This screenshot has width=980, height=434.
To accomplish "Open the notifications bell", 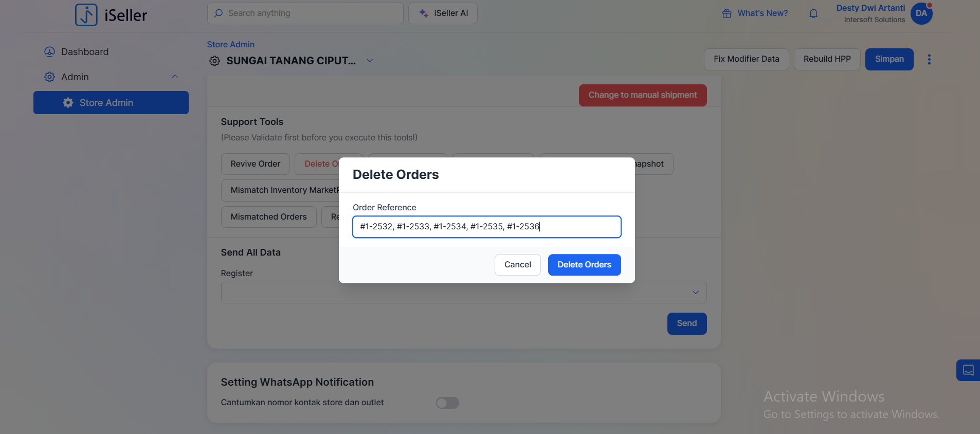I will 813,13.
